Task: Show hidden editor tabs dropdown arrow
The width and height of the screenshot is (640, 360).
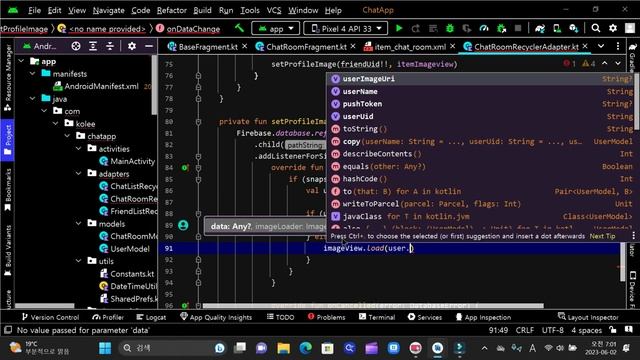Action: click(601, 46)
